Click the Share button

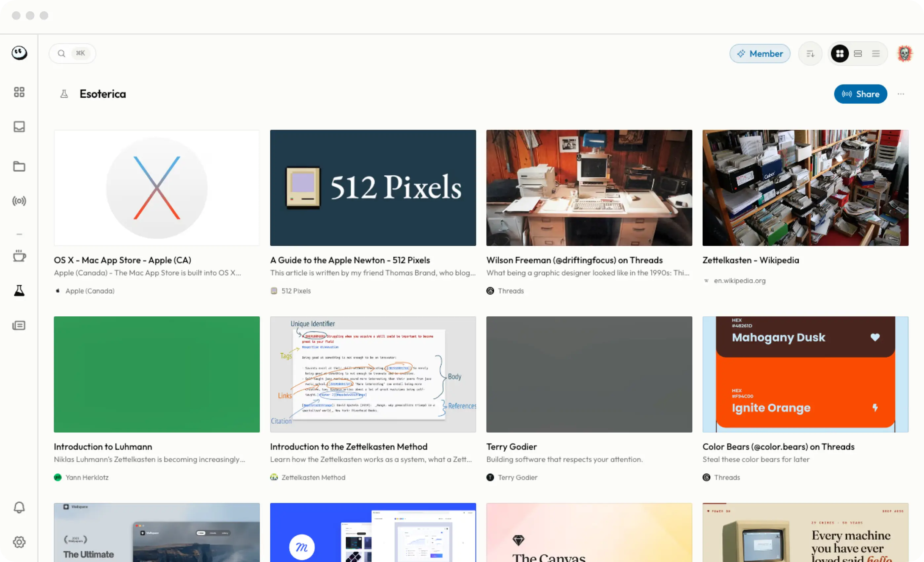click(x=860, y=94)
